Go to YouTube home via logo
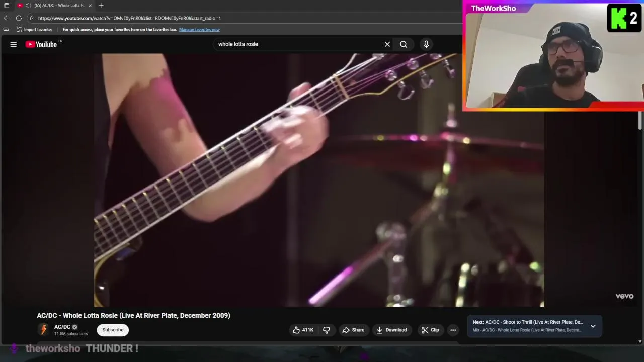The width and height of the screenshot is (644, 362). coord(41,44)
